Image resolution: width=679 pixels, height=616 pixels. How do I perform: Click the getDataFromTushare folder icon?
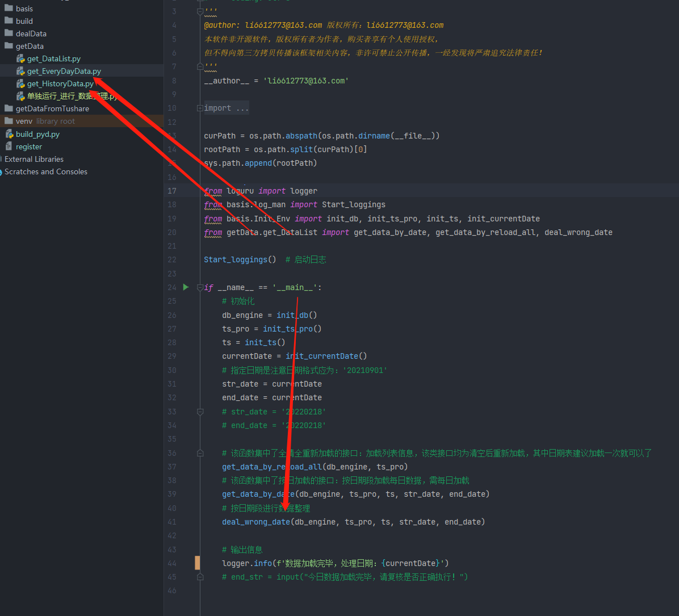pos(9,108)
